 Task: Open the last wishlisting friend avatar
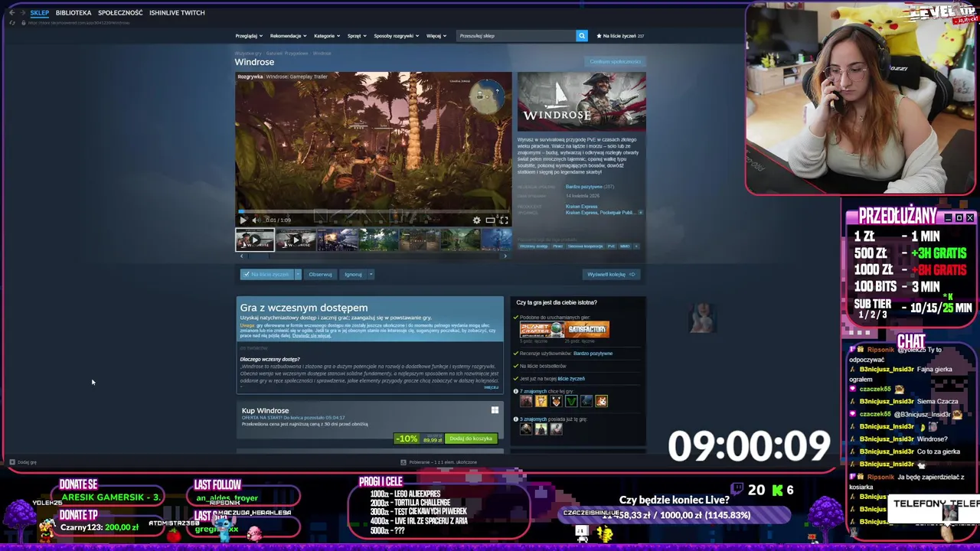(601, 401)
